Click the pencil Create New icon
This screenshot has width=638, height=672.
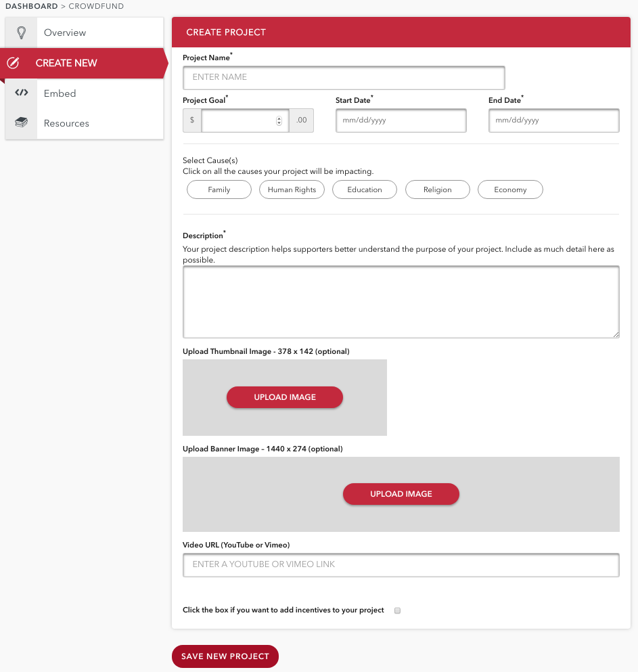click(x=12, y=63)
